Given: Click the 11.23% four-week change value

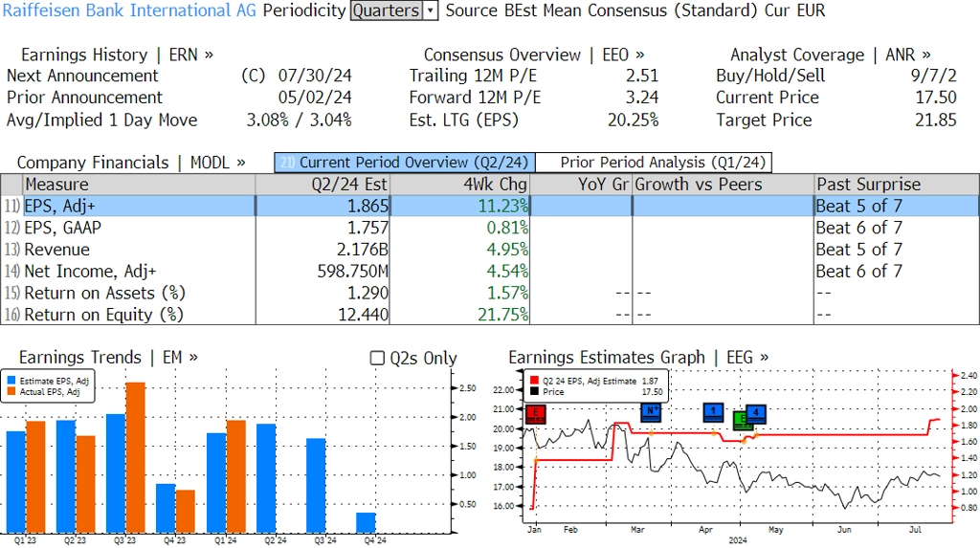Looking at the screenshot, I should (x=503, y=207).
